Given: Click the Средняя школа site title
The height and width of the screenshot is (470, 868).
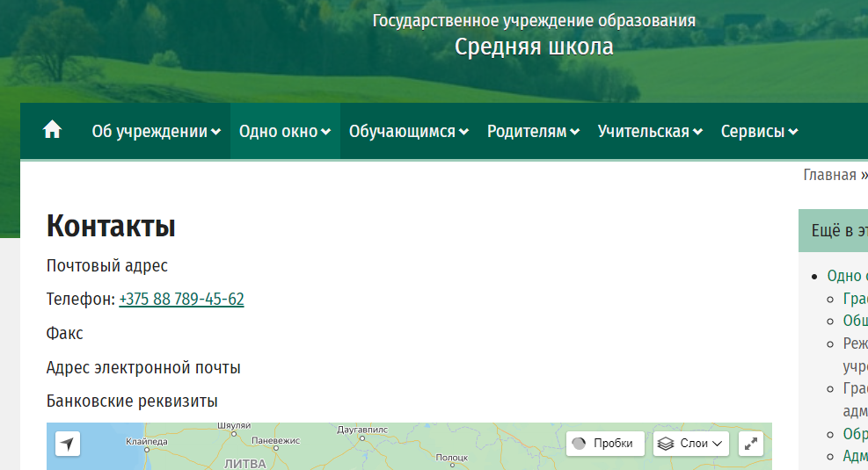Looking at the screenshot, I should point(534,47).
